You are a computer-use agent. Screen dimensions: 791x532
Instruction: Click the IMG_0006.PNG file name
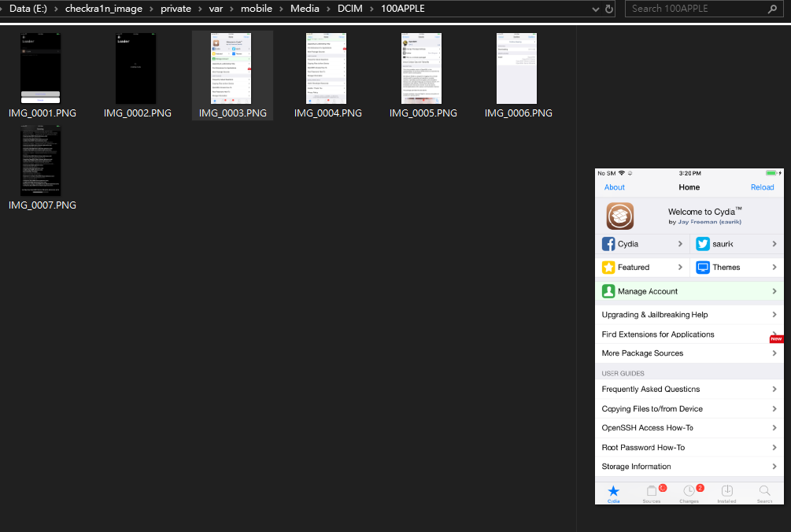click(x=519, y=113)
